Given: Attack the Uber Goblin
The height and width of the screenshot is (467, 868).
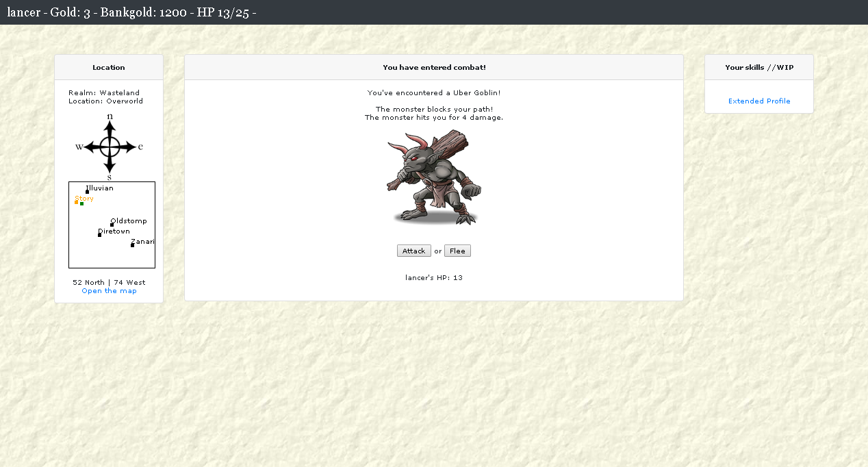Looking at the screenshot, I should [x=413, y=251].
